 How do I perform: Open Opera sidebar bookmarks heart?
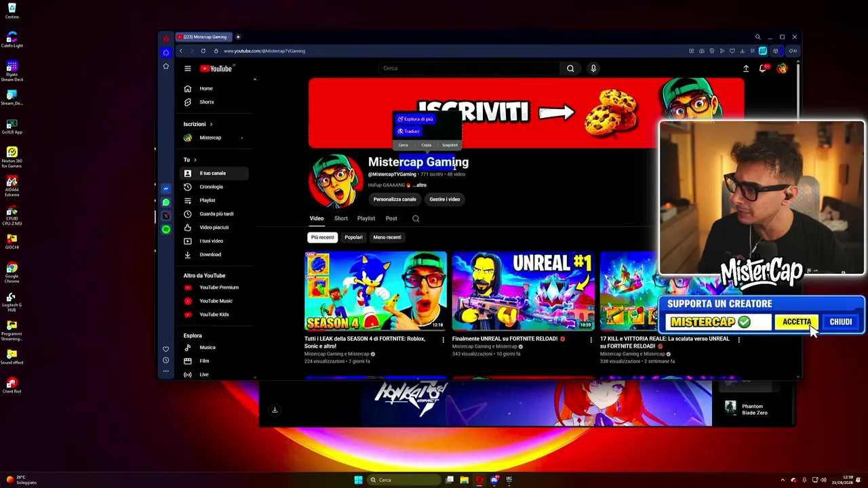pyautogui.click(x=166, y=349)
